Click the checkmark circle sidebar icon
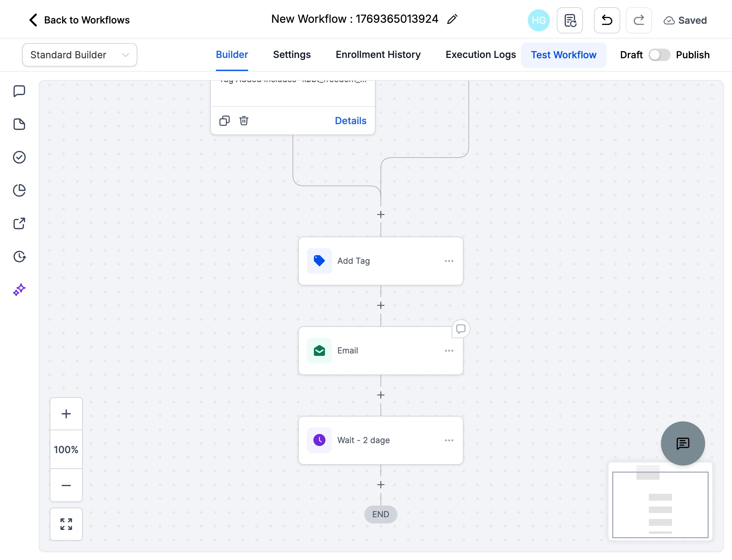 coord(19,157)
